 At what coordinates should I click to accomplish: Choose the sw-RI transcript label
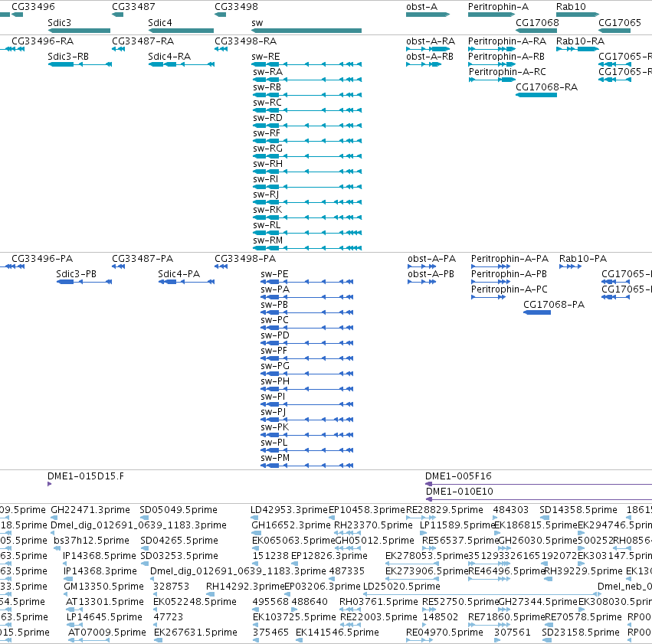pos(266,179)
